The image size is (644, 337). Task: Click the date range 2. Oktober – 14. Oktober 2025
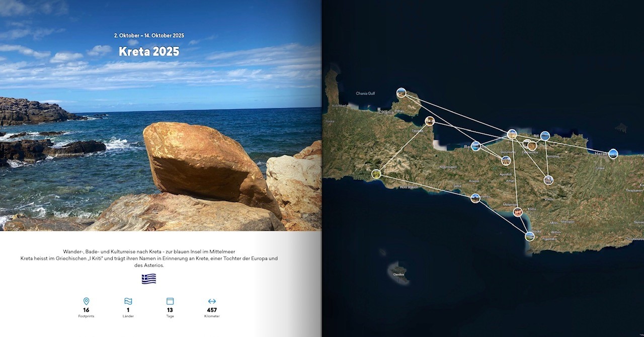(x=149, y=36)
